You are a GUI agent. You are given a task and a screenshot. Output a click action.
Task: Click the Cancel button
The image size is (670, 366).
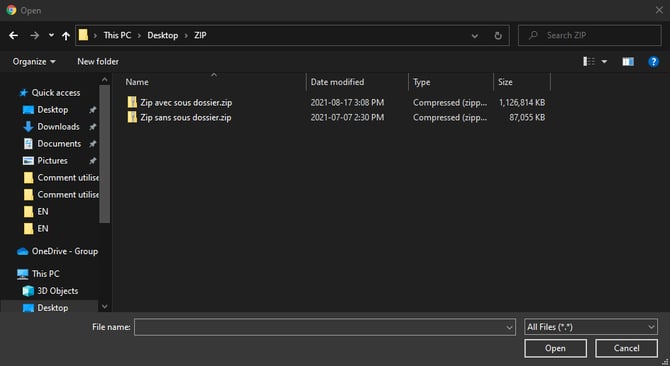pyautogui.click(x=626, y=348)
